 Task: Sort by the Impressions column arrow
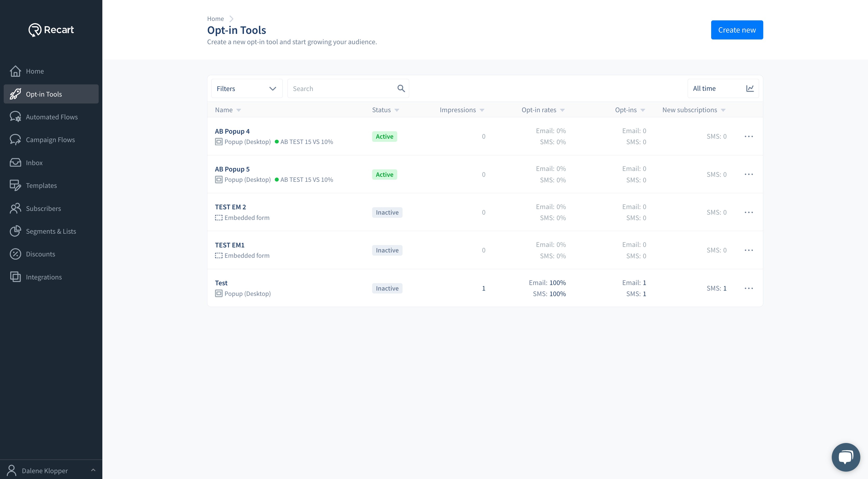[x=482, y=110]
